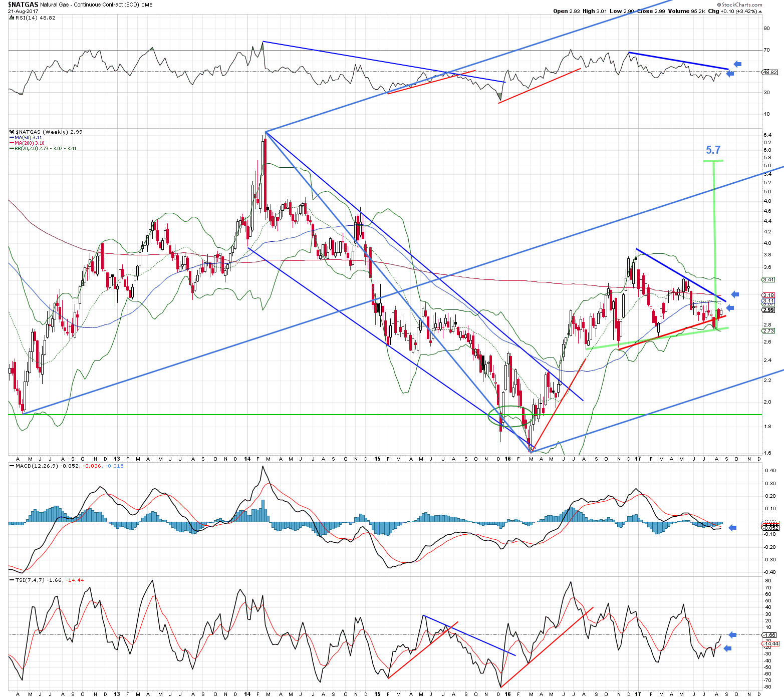Click the blue arrow next to the 2.99 price label
Image resolution: width=784 pixels, height=699 pixels.
pos(730,308)
